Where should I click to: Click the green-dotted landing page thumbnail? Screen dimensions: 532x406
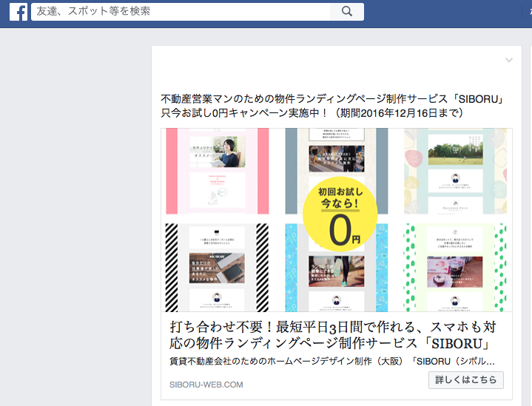click(455, 267)
